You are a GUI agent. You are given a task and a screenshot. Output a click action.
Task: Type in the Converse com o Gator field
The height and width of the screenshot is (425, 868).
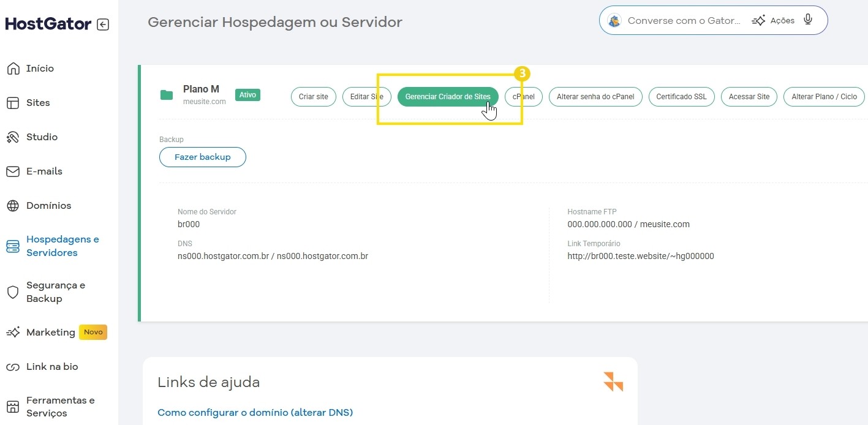pos(683,21)
